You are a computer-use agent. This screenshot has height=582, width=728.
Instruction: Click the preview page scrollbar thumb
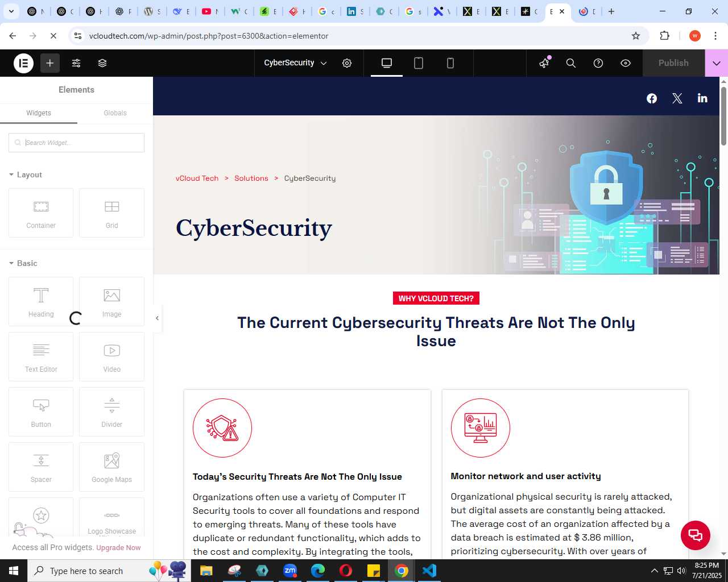pyautogui.click(x=724, y=116)
